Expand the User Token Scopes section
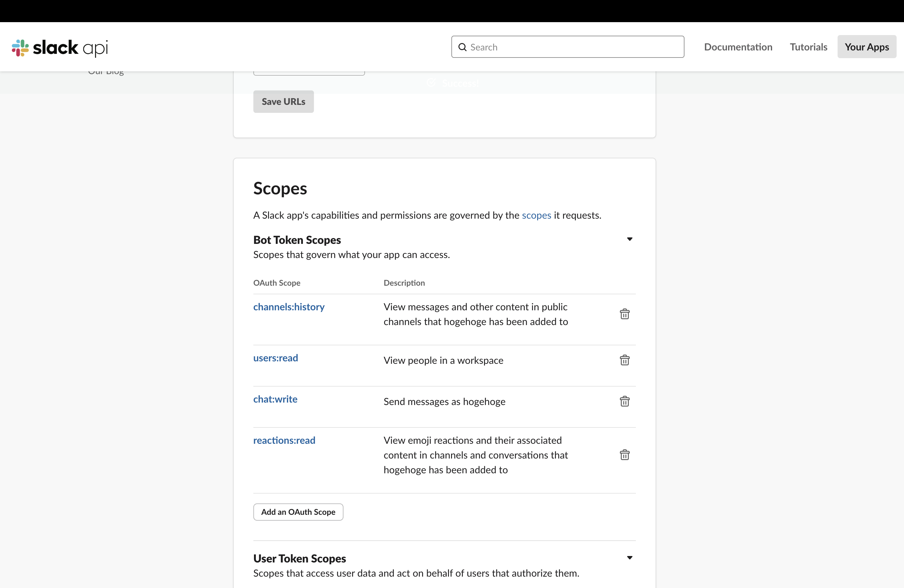 coord(629,558)
